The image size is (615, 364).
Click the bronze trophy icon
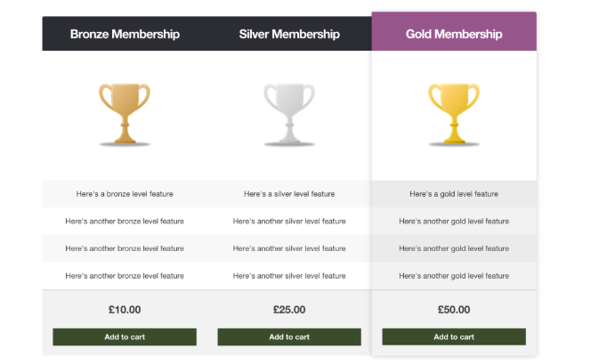tap(125, 113)
